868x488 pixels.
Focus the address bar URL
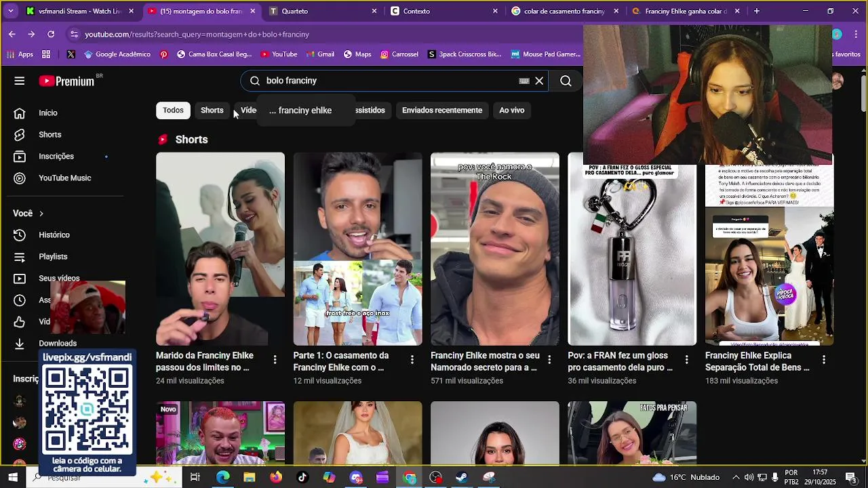coord(197,35)
